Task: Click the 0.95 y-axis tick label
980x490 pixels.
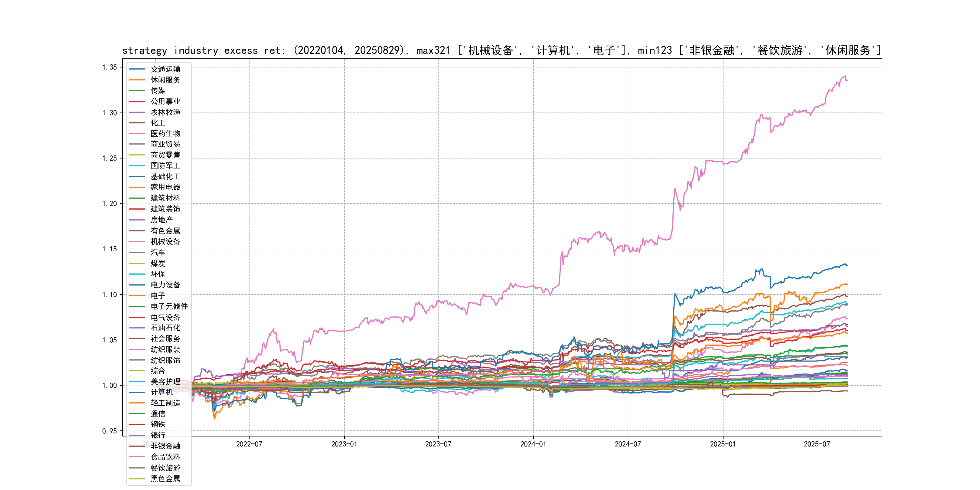Action: tap(109, 431)
